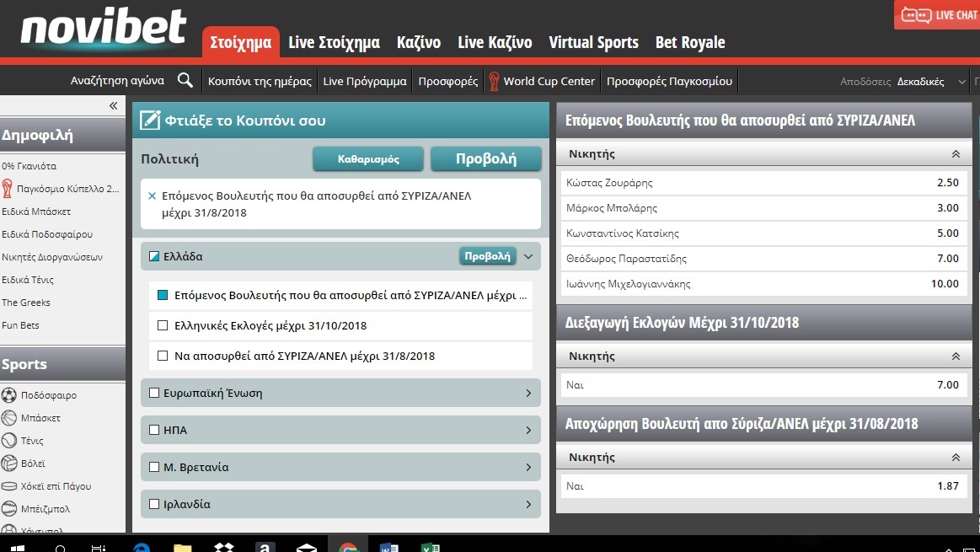Expand the Ιρλανδία group arrow
Screen dimensions: 980x552
(x=528, y=503)
